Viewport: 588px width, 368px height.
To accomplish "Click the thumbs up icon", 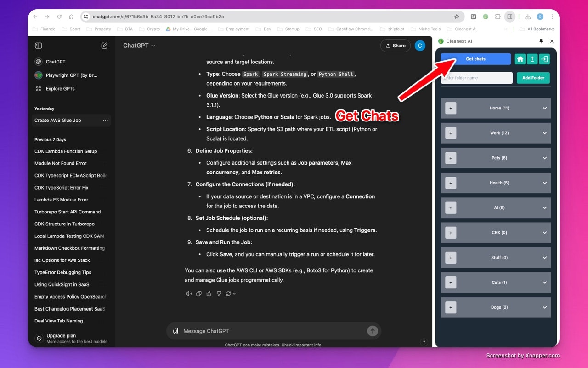I will (209, 293).
